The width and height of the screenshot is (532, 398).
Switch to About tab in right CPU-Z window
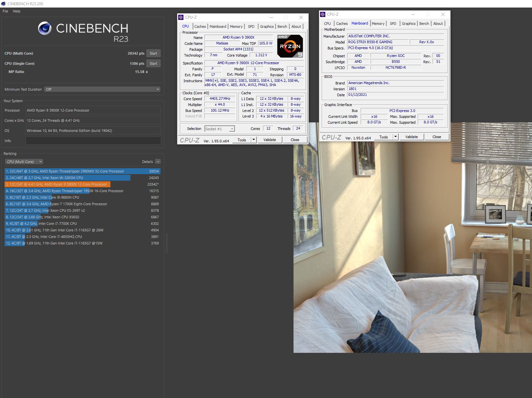click(438, 24)
